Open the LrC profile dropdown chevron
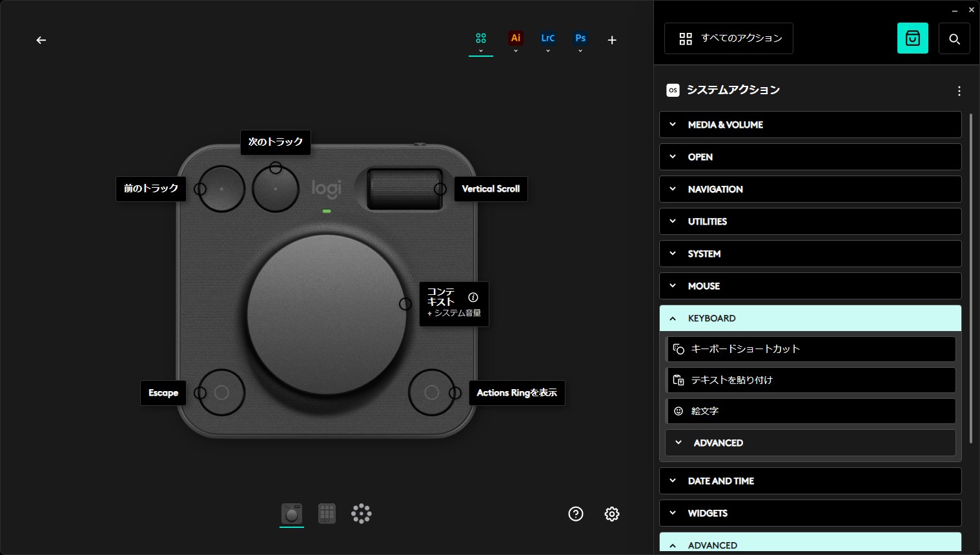Screen dimensions: 980x555 [547, 51]
